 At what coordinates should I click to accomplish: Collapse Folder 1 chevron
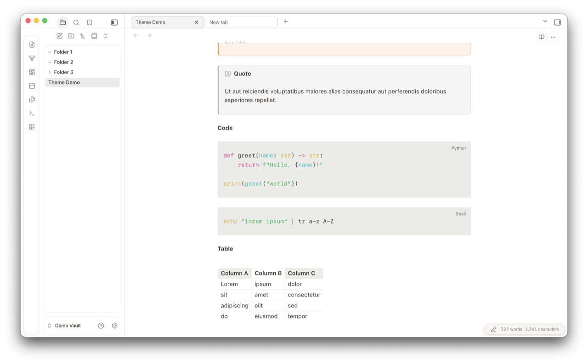coord(50,52)
